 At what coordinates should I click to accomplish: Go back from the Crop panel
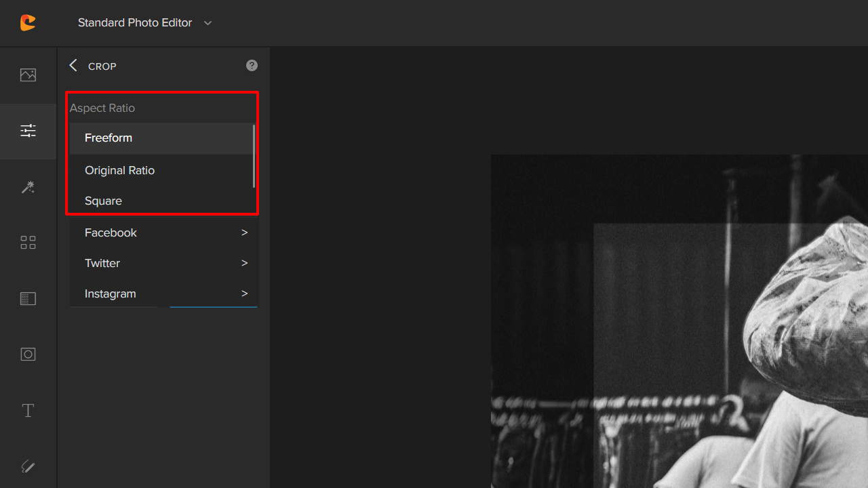tap(73, 65)
